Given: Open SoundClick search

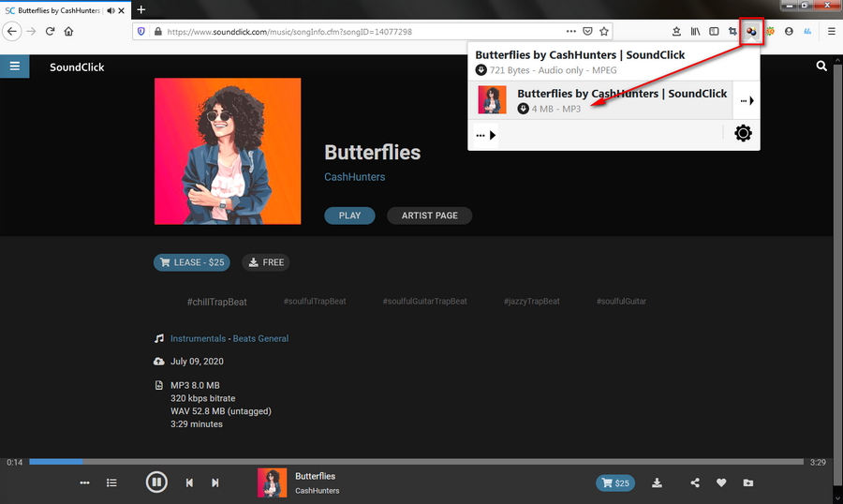Looking at the screenshot, I should [x=821, y=67].
